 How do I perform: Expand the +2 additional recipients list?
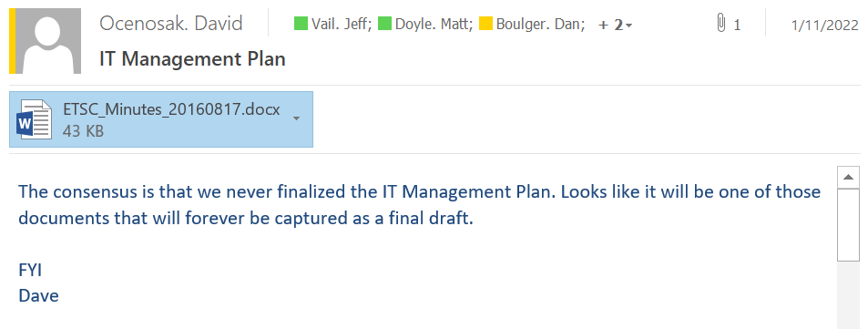coord(616,25)
